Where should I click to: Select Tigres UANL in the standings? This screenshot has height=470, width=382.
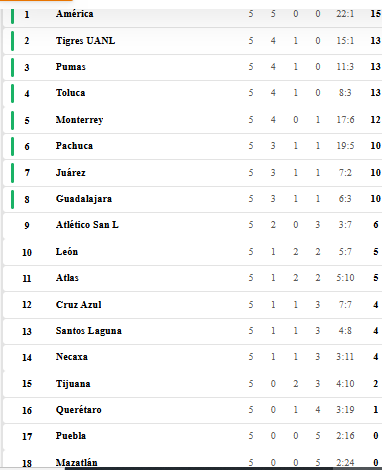click(x=85, y=41)
